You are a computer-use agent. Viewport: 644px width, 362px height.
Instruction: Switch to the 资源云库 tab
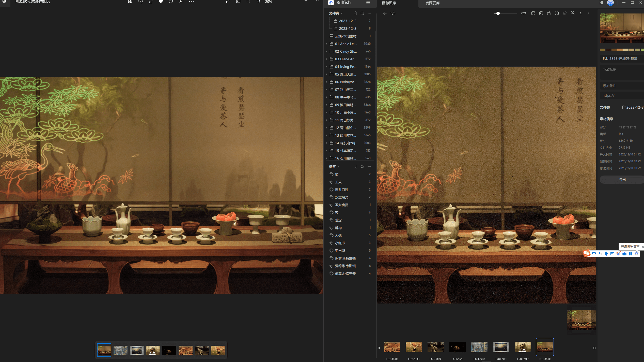[432, 3]
